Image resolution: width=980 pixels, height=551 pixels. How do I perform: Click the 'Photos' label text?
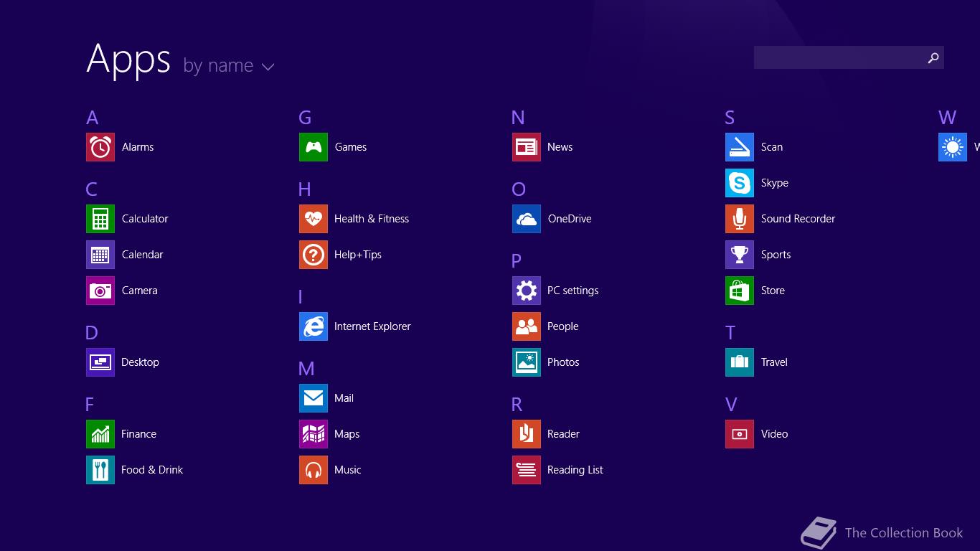click(563, 362)
